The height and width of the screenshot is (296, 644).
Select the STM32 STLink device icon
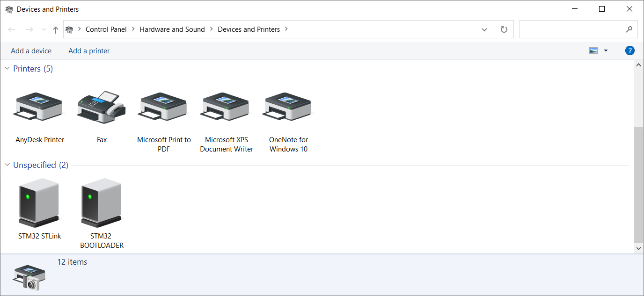[x=39, y=203]
